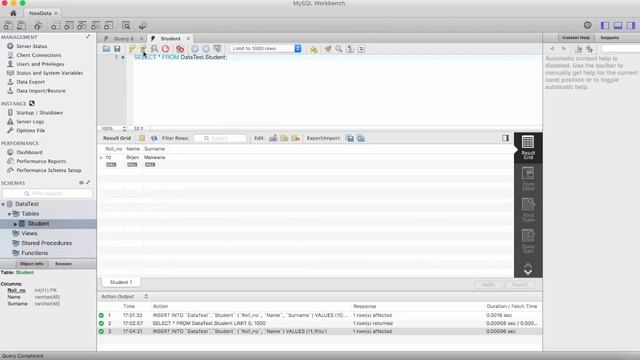Toggle automatic context help icon
The width and height of the screenshot is (640, 360).
[590, 49]
